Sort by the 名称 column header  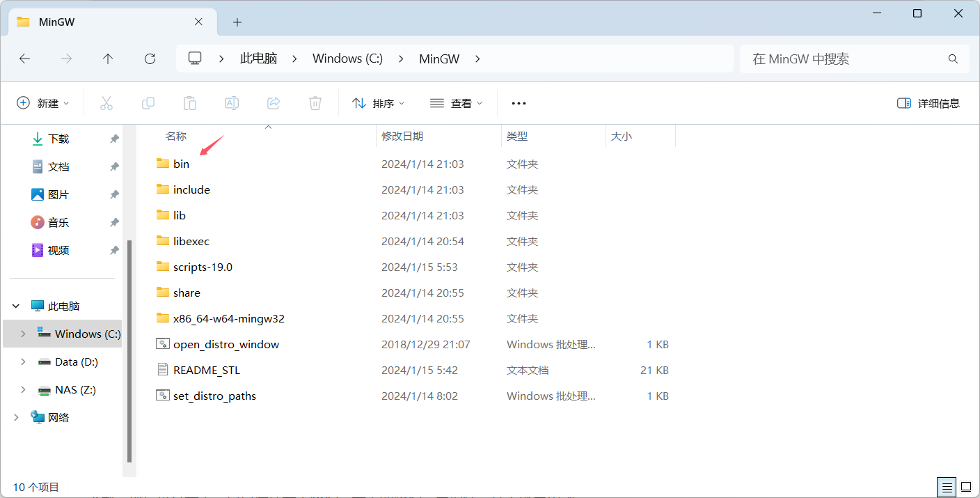[x=176, y=137]
